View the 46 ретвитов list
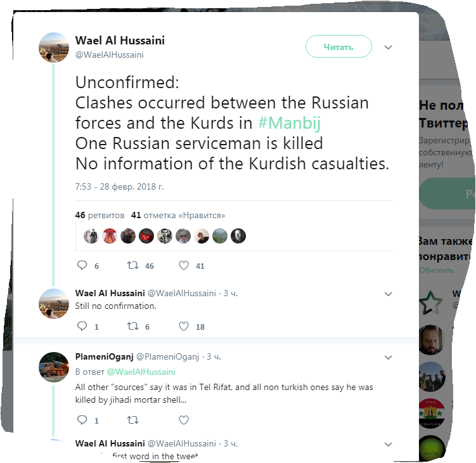 click(x=100, y=215)
